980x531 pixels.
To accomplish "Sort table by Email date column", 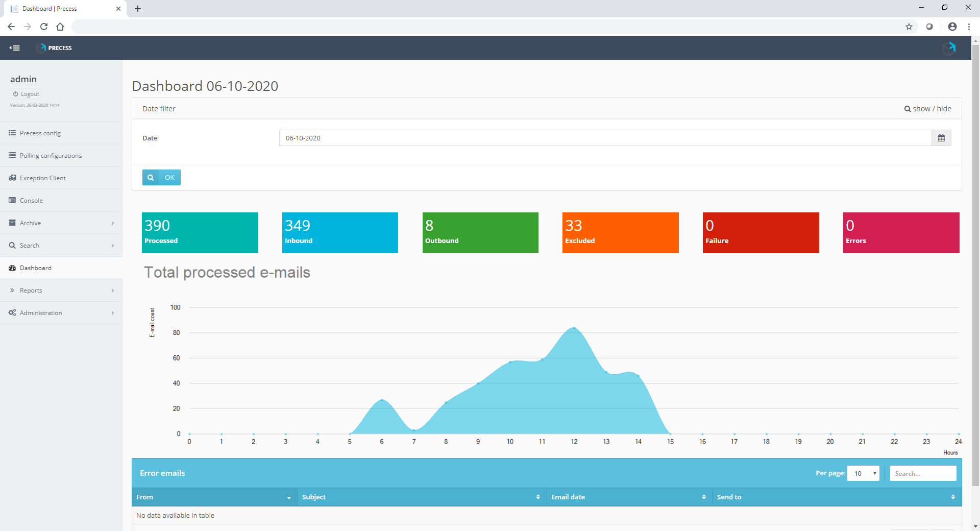I will click(629, 497).
